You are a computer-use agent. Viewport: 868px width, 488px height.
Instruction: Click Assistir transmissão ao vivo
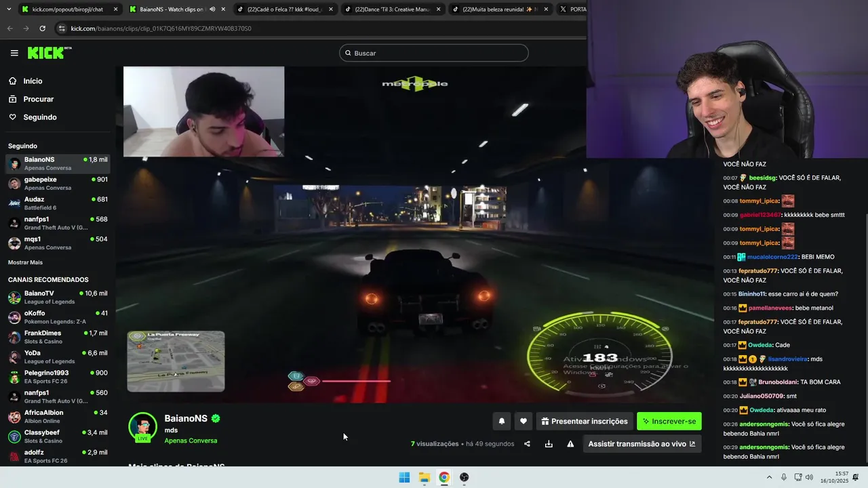coord(642,444)
